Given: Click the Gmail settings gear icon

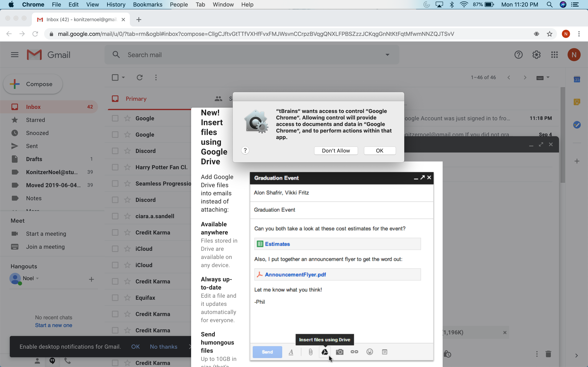Looking at the screenshot, I should pyautogui.click(x=536, y=55).
